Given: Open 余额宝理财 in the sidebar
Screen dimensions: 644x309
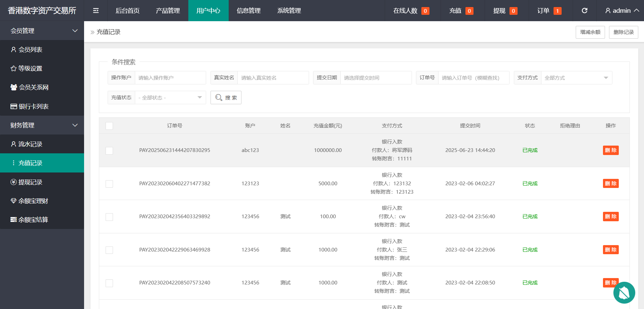Looking at the screenshot, I should pos(42,201).
